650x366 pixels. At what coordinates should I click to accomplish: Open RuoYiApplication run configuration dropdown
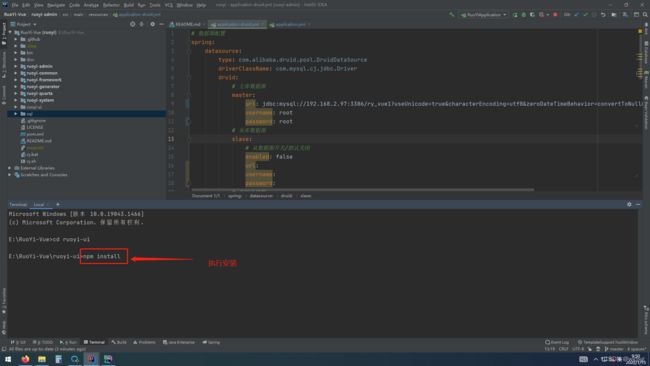[483, 15]
